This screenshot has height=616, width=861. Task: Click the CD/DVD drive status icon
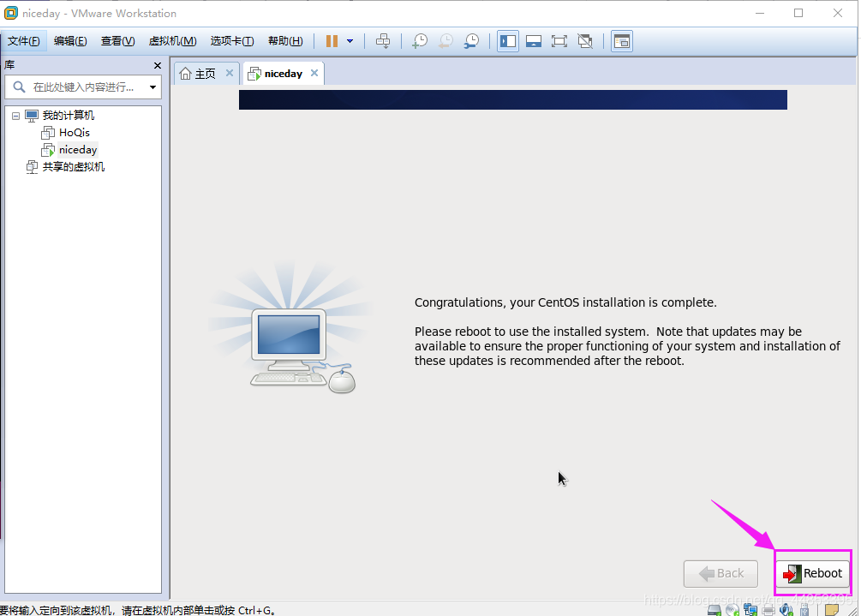click(x=732, y=610)
